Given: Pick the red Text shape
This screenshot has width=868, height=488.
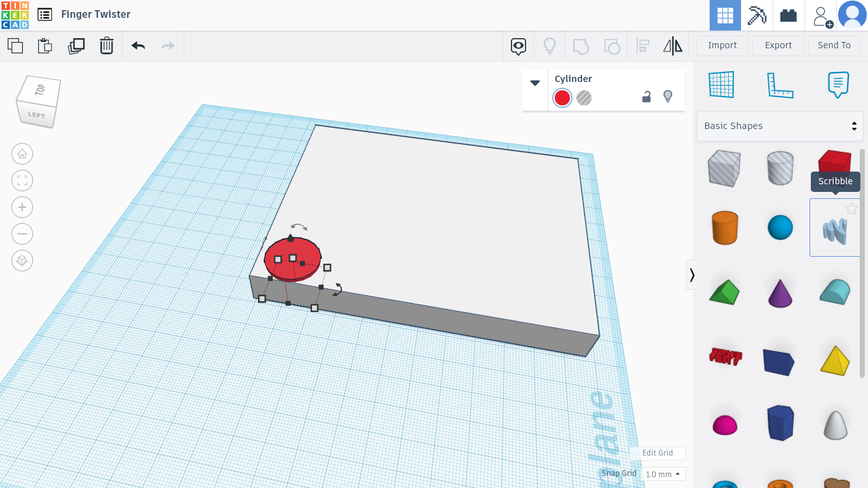Looking at the screenshot, I should click(726, 356).
